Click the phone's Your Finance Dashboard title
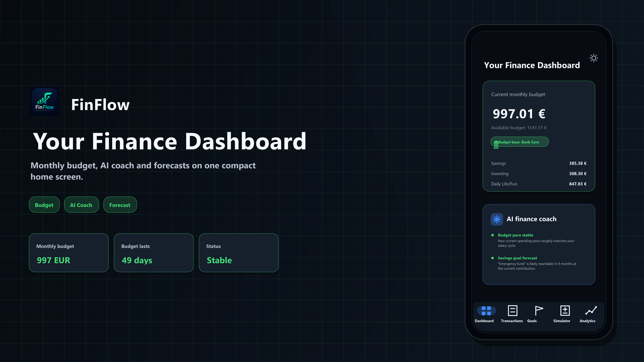The image size is (644, 362). [532, 65]
